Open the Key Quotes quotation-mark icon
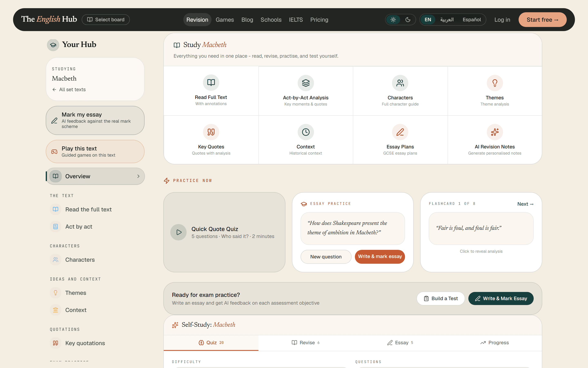 [211, 132]
